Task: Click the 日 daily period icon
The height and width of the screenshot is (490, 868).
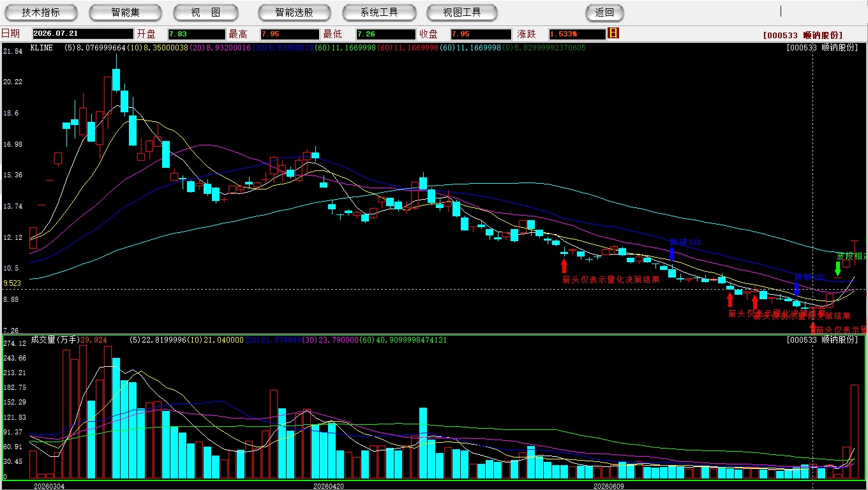Action: pos(613,33)
